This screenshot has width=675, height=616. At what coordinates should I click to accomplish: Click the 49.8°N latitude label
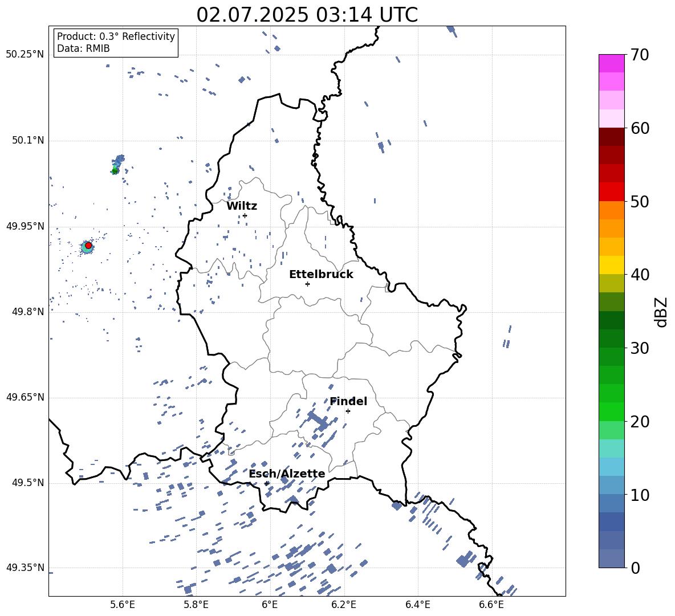(x=27, y=312)
